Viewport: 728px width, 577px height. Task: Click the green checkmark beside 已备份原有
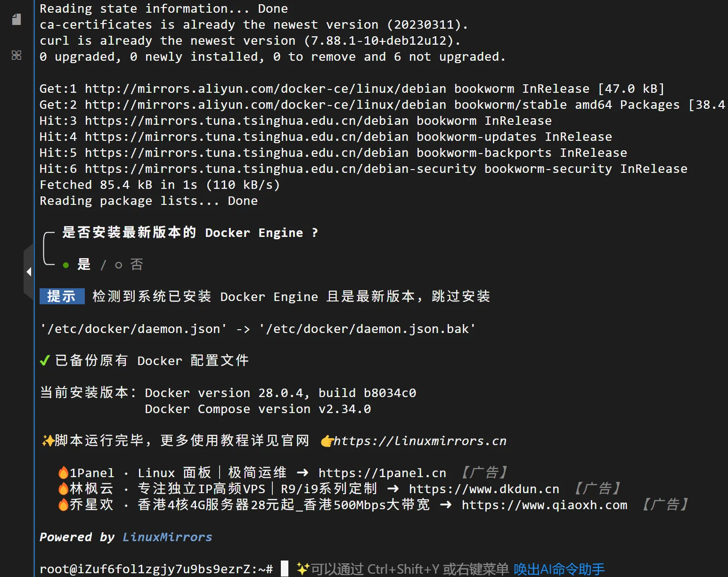pos(45,361)
